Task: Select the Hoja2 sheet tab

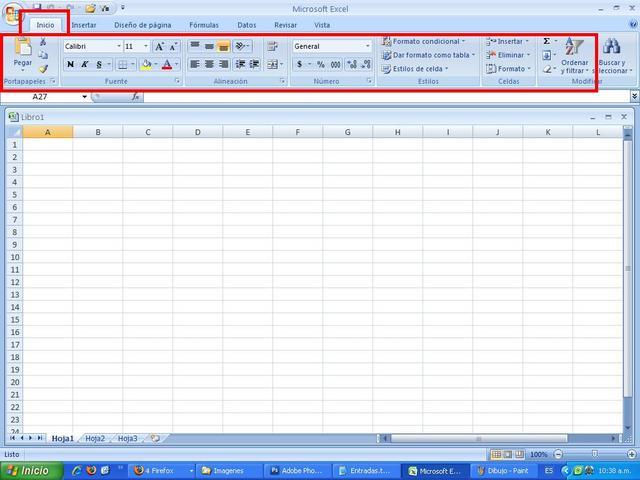Action: (95, 438)
